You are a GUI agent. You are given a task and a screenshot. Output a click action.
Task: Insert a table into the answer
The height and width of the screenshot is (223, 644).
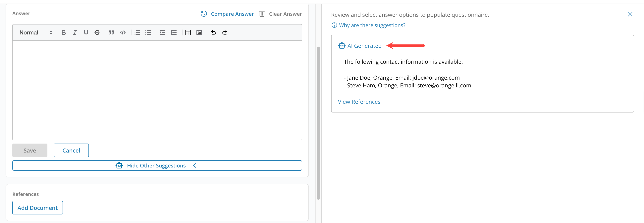tap(188, 32)
